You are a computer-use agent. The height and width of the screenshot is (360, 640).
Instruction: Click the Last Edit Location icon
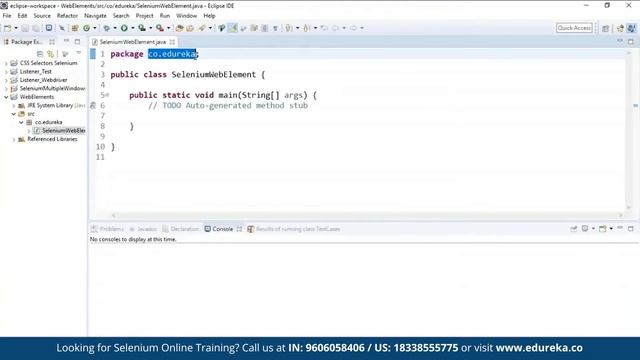pos(324,28)
